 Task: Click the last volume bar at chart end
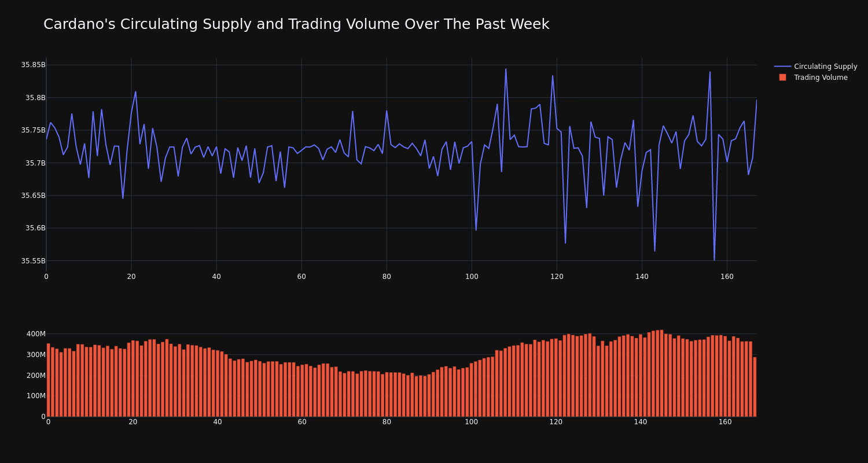[x=755, y=387]
